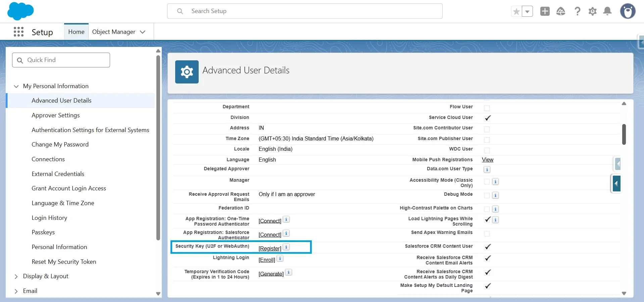Open Login History in sidebar
644x302 pixels.
coord(49,218)
